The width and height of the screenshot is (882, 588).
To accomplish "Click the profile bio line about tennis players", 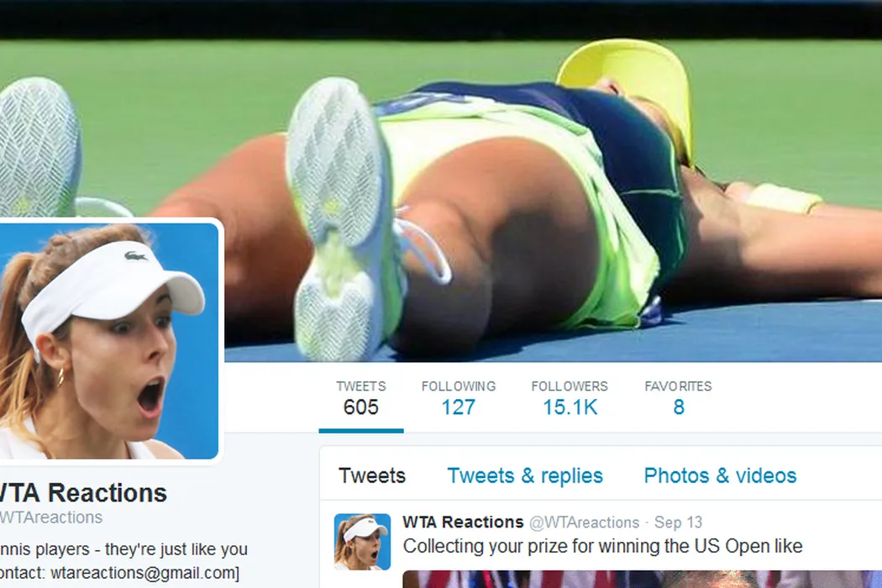I will [123, 549].
